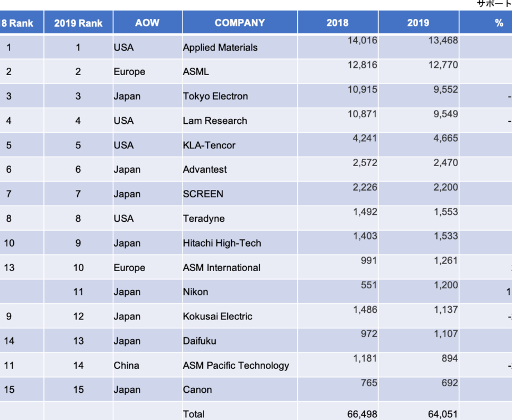Select the Teradyne company cell
The width and height of the screenshot is (512, 420).
(x=204, y=218)
